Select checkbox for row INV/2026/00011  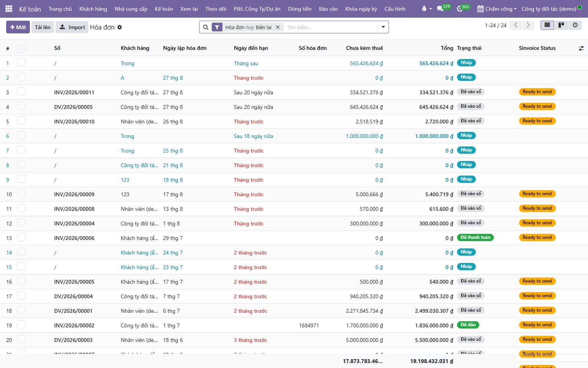tap(21, 92)
